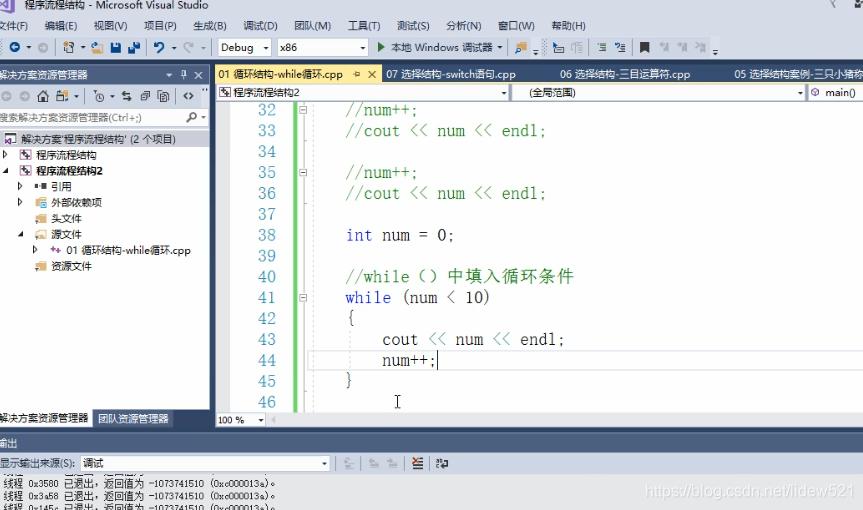The width and height of the screenshot is (863, 510).
Task: Expand the 引用 node
Action: [20, 186]
